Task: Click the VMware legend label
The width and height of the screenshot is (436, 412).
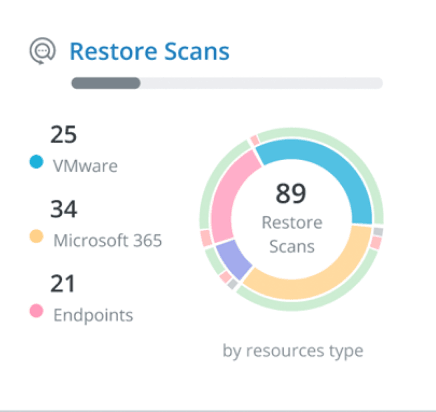Action: tap(85, 166)
